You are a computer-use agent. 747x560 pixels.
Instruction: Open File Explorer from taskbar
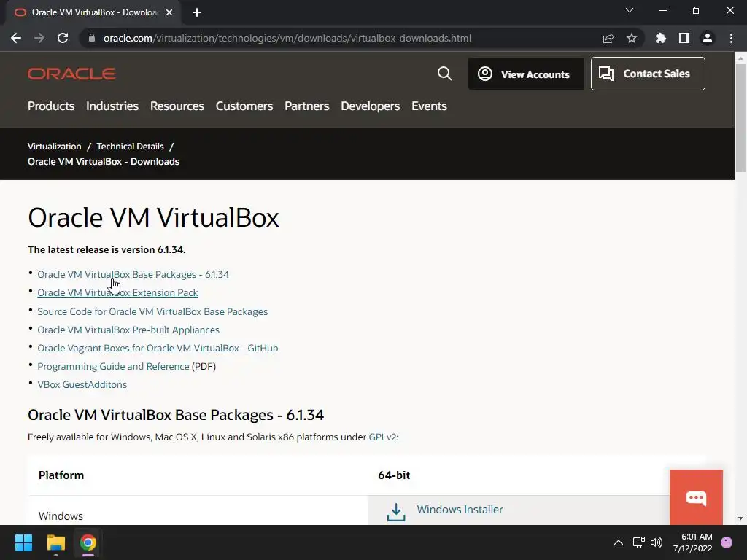pos(55,542)
